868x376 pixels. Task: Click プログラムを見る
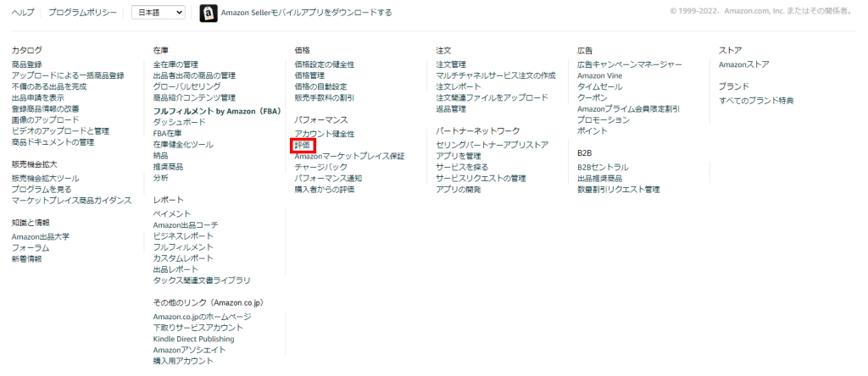(x=42, y=190)
